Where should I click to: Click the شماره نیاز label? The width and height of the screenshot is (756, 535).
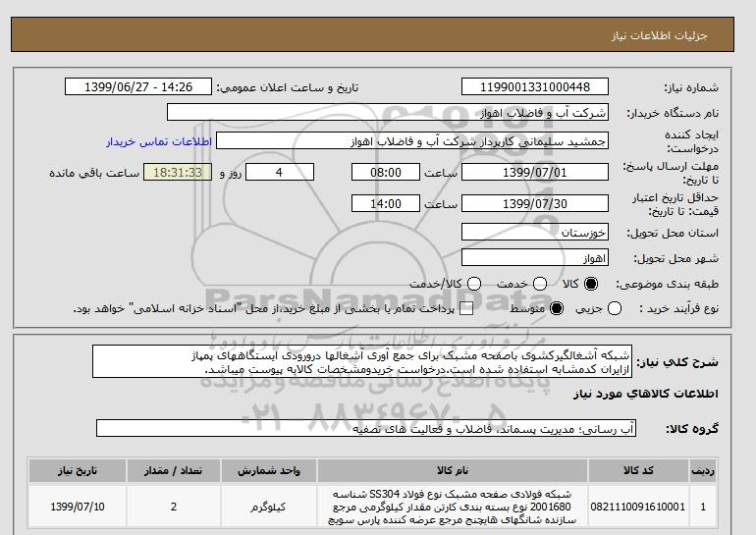click(x=691, y=87)
